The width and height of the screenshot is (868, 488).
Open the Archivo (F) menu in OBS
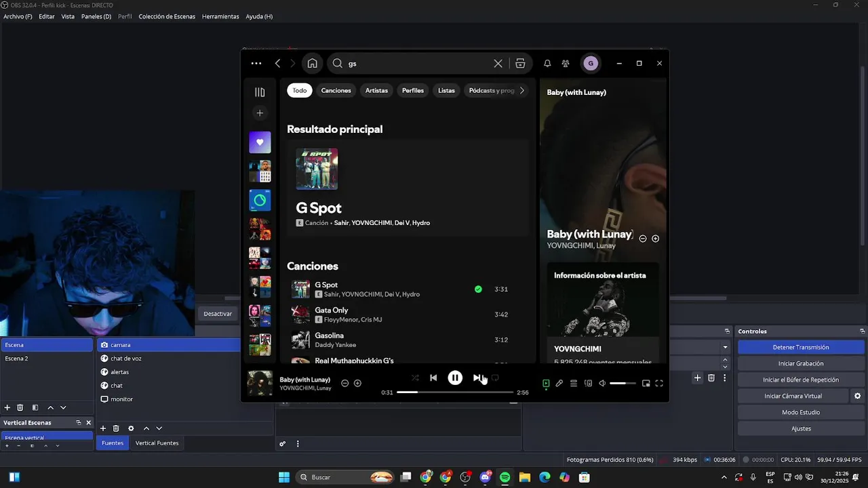coord(18,16)
